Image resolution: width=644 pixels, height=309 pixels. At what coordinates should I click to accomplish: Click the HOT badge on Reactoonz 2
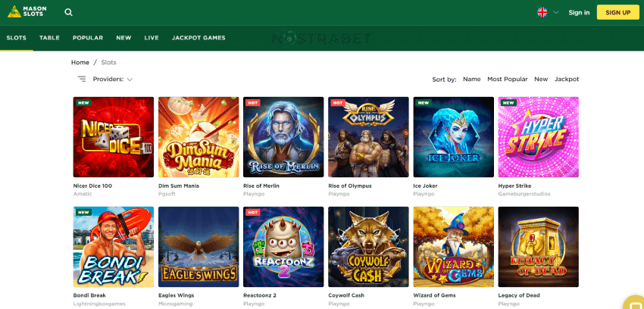tap(252, 212)
